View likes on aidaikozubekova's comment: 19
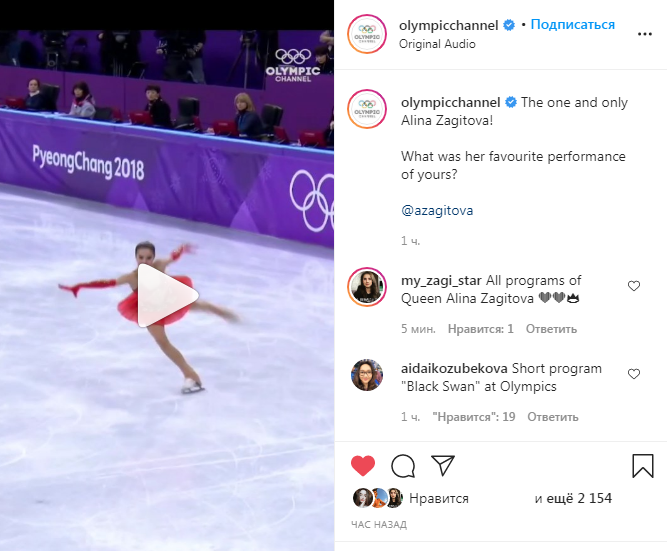Screen dimensions: 667x551 473,417
